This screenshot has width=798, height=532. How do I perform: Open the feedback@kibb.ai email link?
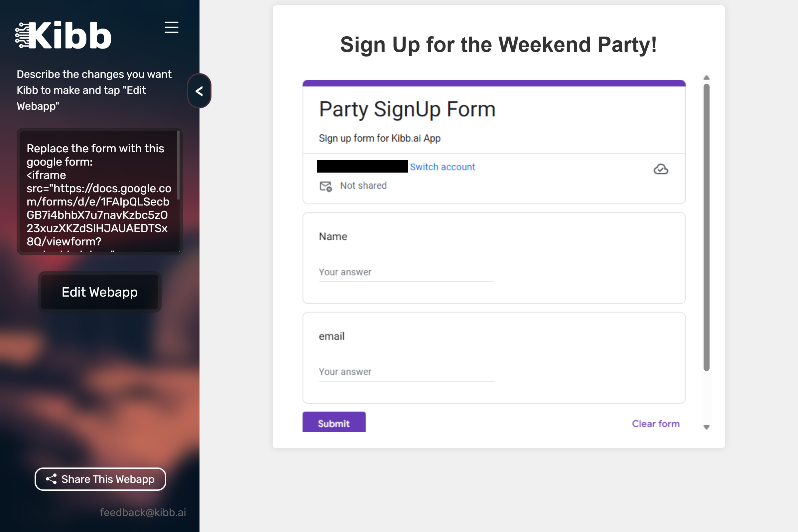coord(143,512)
